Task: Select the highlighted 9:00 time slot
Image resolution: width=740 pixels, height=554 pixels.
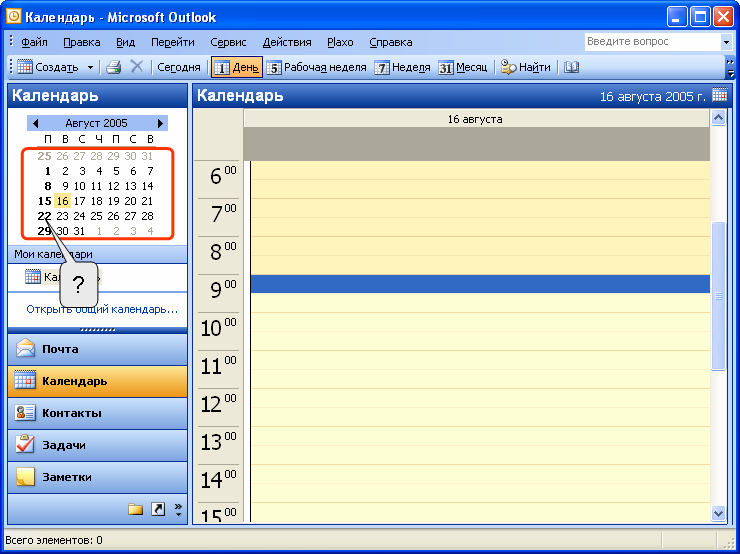Action: point(480,284)
